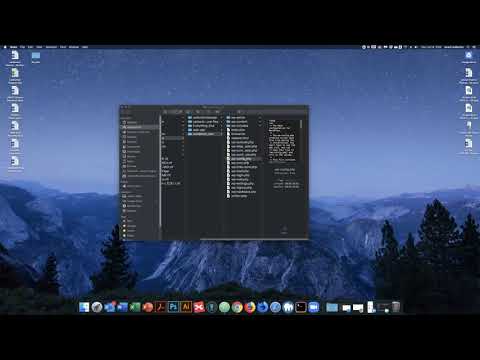Click the More button in the preview pane

284,229
